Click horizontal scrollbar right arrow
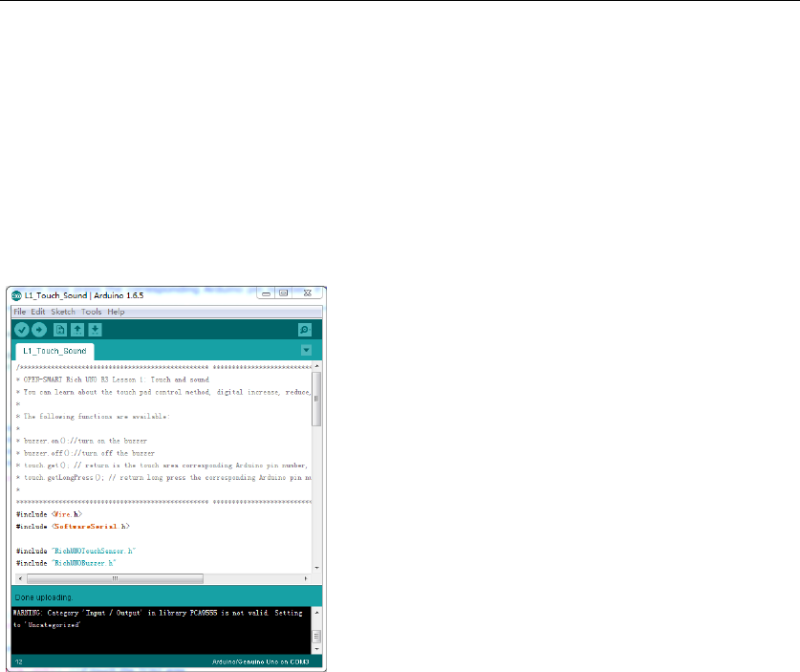Screen dimensions: 800x672 click(x=306, y=578)
